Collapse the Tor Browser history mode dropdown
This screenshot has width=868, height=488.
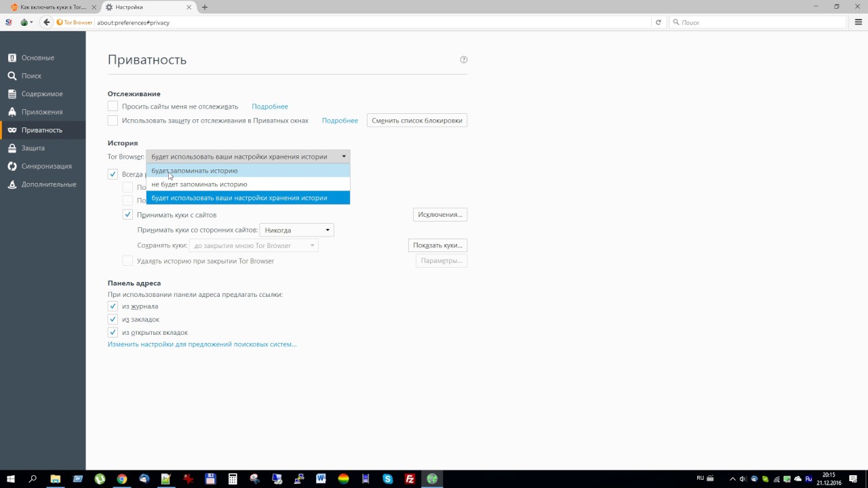(248, 157)
